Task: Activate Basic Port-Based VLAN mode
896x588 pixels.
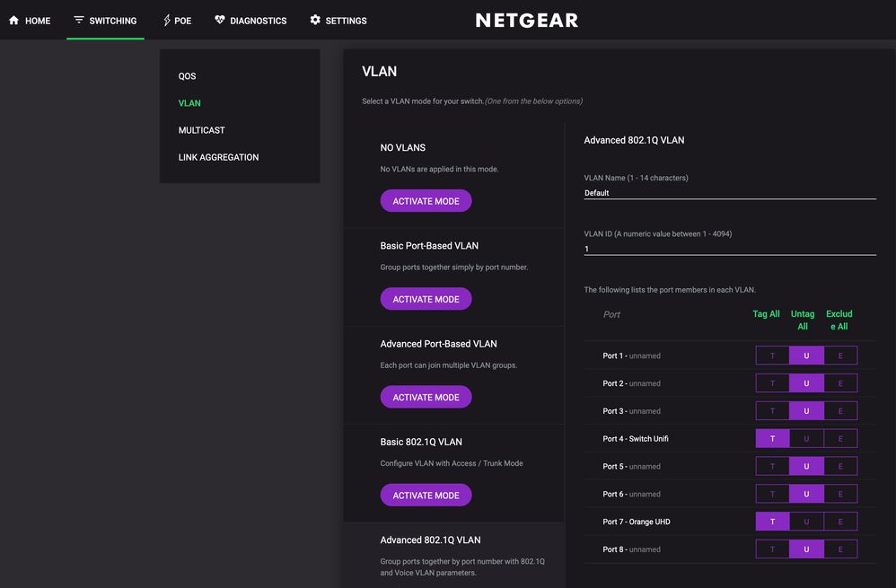Action: (426, 299)
